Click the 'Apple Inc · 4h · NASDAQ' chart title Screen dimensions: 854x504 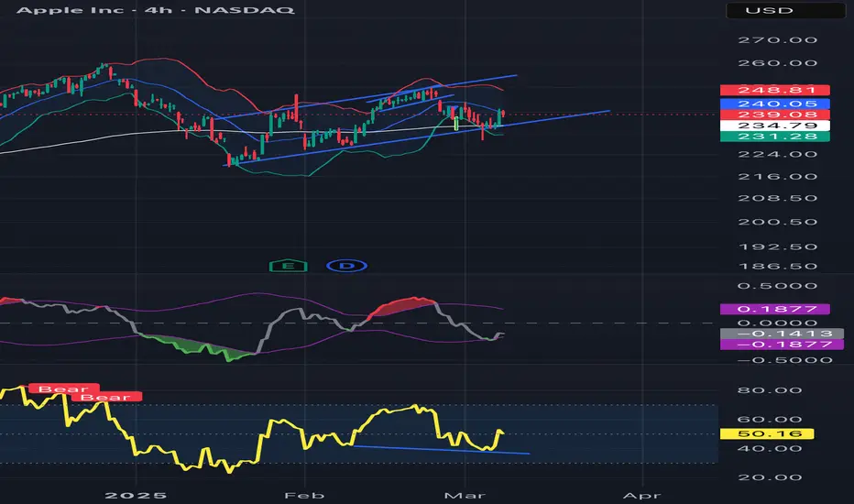coord(156,10)
